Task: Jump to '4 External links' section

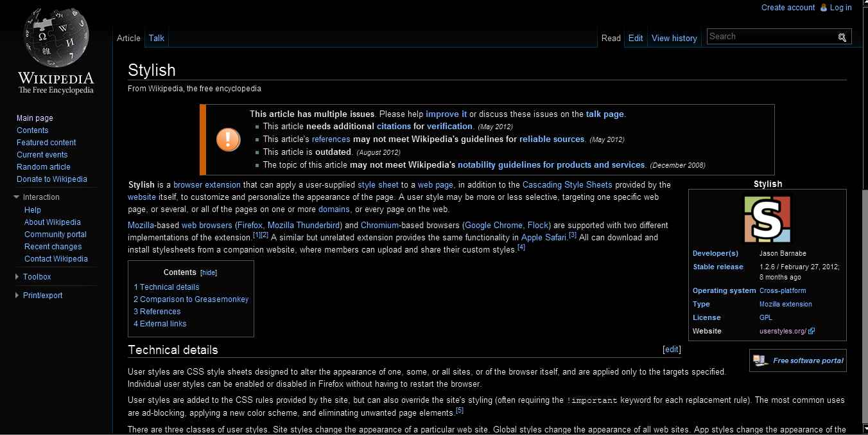Action: [160, 324]
